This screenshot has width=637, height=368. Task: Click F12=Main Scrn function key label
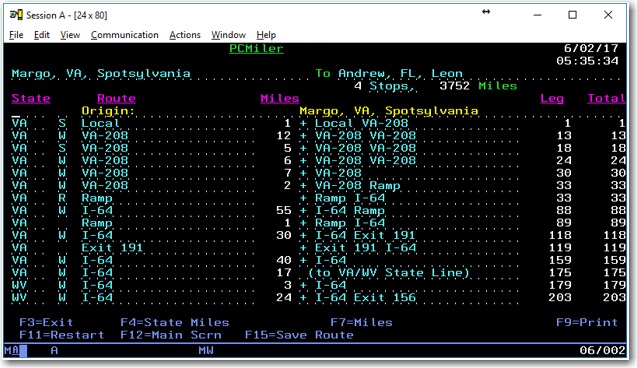tap(171, 335)
